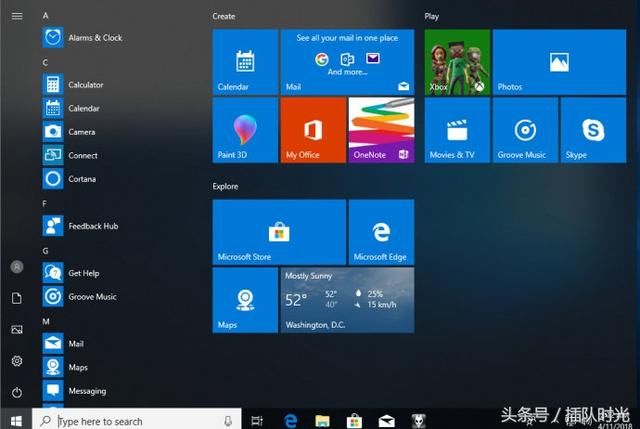Open the Microsoft Store tile
Image resolution: width=640 pixels, height=429 pixels.
[x=279, y=232]
